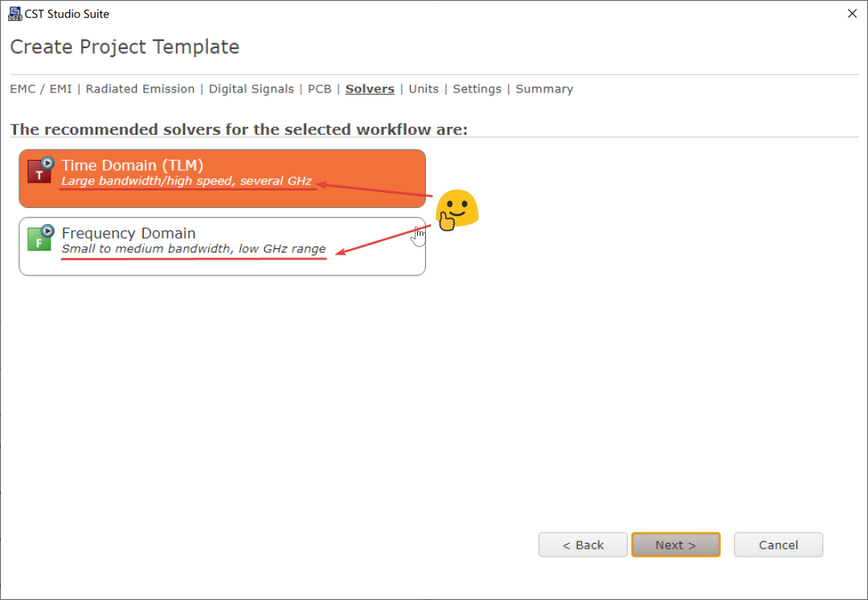
Task: Close the Create Project Template dialog
Action: (852, 14)
